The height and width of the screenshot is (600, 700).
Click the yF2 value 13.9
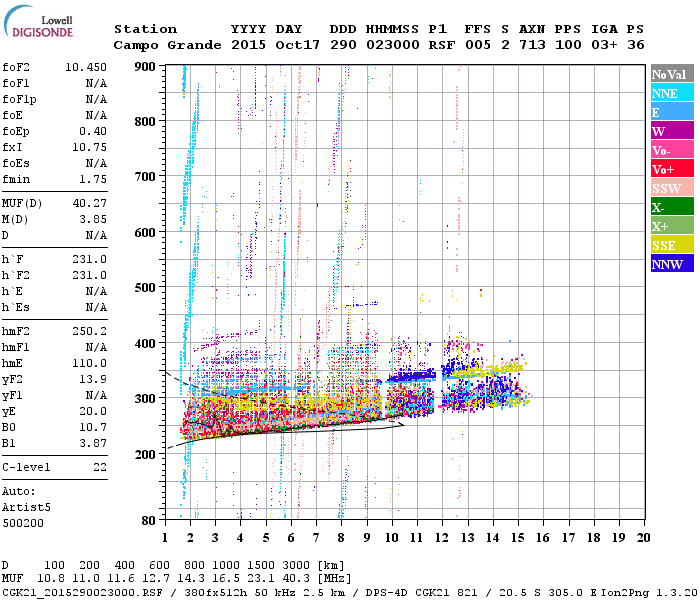93,379
